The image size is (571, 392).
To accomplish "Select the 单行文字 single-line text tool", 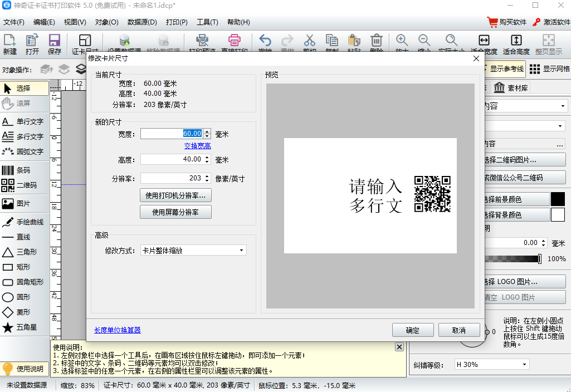I will 23,121.
